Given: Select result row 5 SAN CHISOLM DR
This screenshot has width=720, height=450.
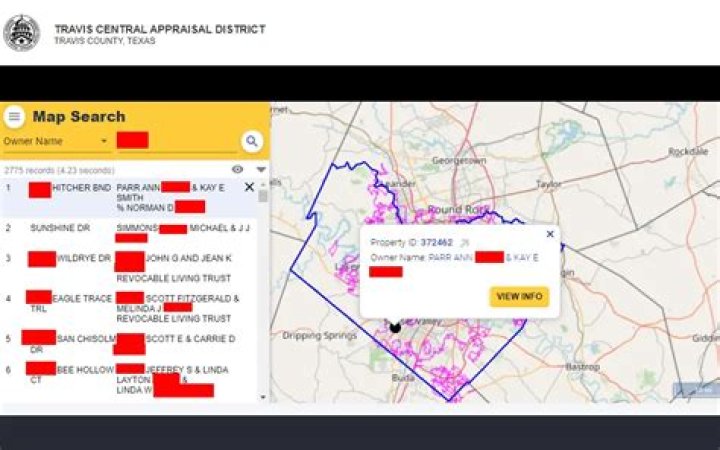Looking at the screenshot, I should click(x=129, y=343).
